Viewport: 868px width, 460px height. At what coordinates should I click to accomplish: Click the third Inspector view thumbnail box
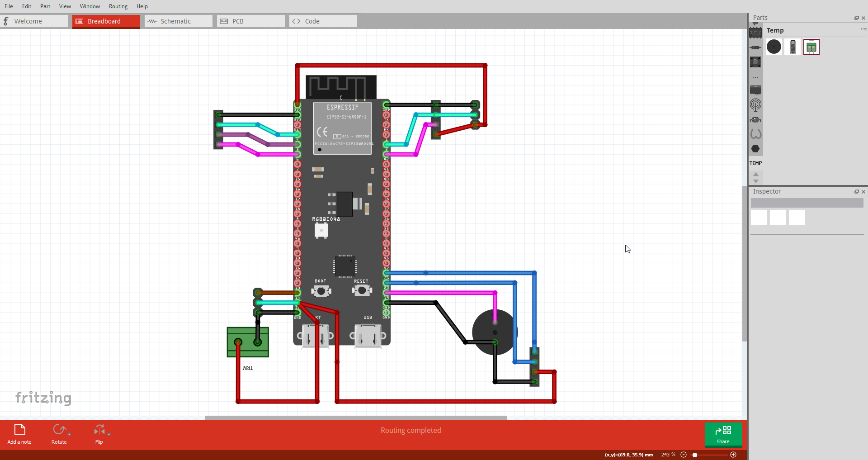(797, 218)
